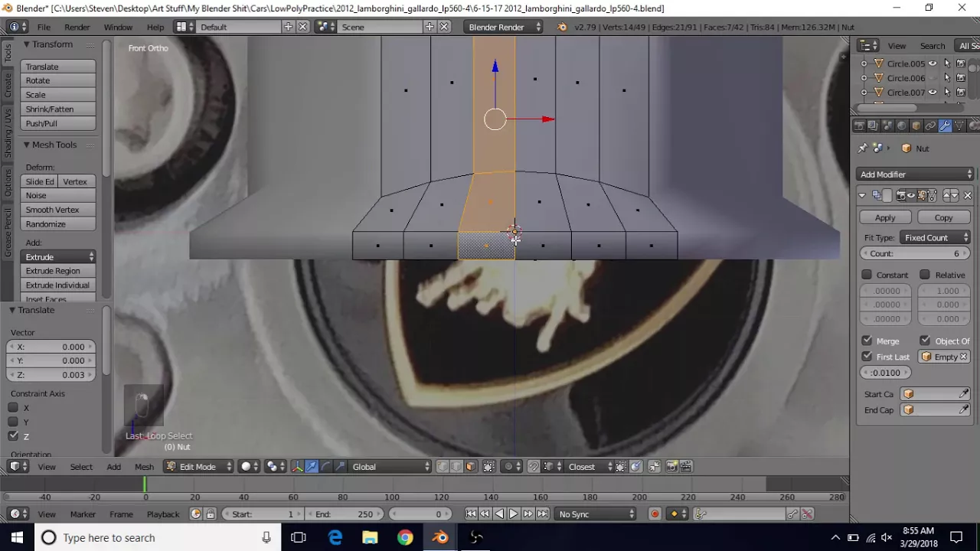Open the Closest snap target dropdown
Viewport: 980px width, 551px height.
(588, 467)
